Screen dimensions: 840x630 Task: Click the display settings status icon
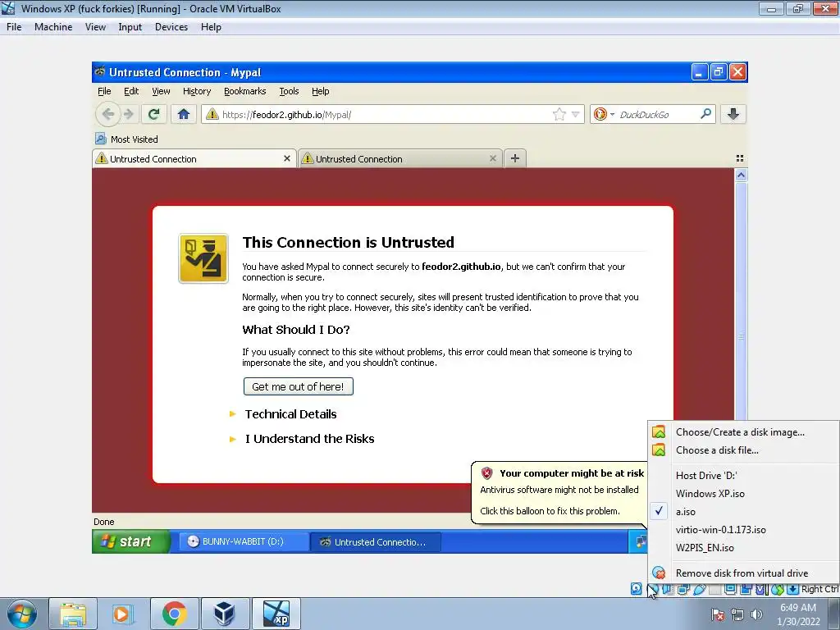730,589
